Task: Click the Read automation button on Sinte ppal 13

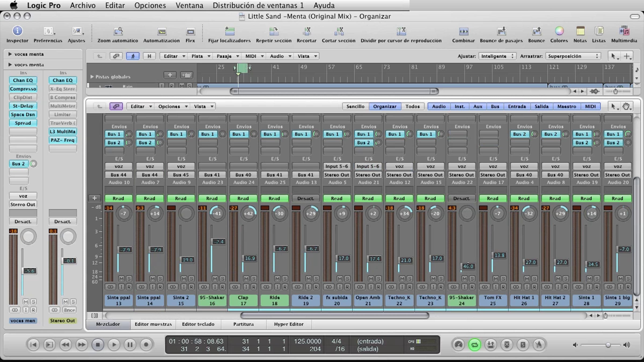Action: [x=118, y=198]
